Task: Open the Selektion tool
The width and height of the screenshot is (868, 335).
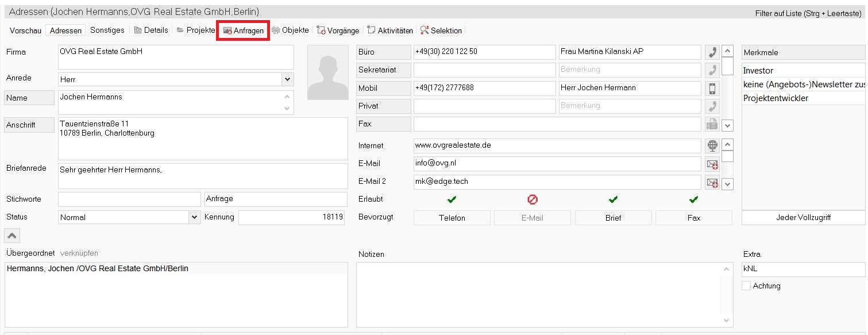Action: click(x=441, y=30)
